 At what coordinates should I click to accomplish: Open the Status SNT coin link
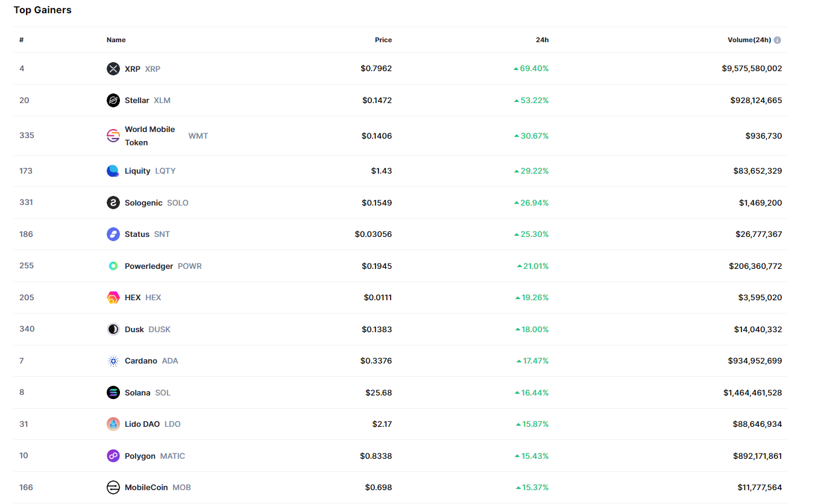137,235
